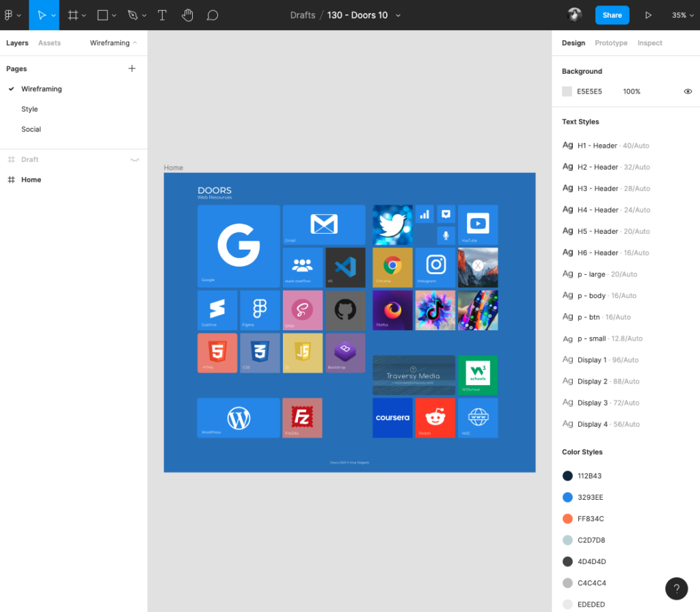Select Display 1 text style
Image resolution: width=700 pixels, height=612 pixels.
pos(600,360)
